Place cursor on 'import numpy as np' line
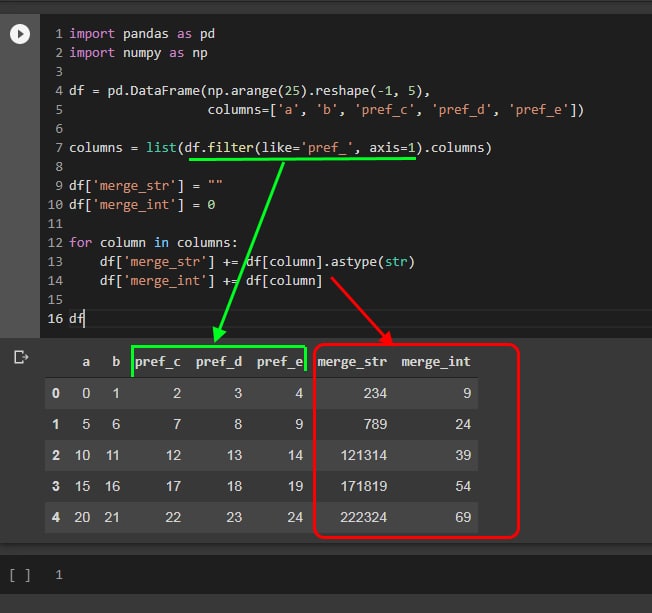The width and height of the screenshot is (652, 613). (138, 53)
